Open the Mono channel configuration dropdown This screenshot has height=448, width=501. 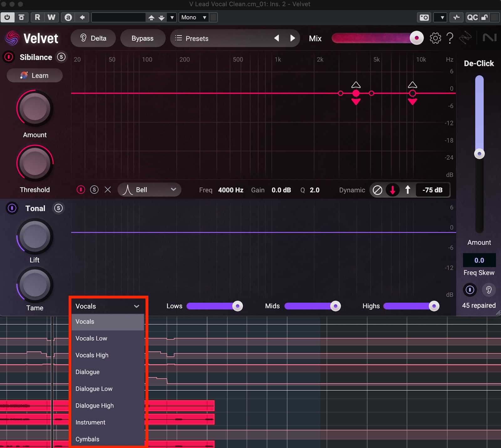194,18
